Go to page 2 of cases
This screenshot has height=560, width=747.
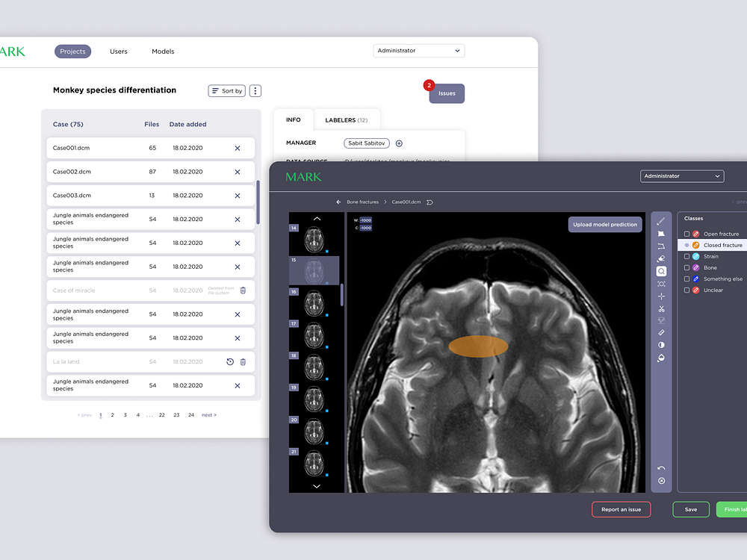(x=113, y=415)
